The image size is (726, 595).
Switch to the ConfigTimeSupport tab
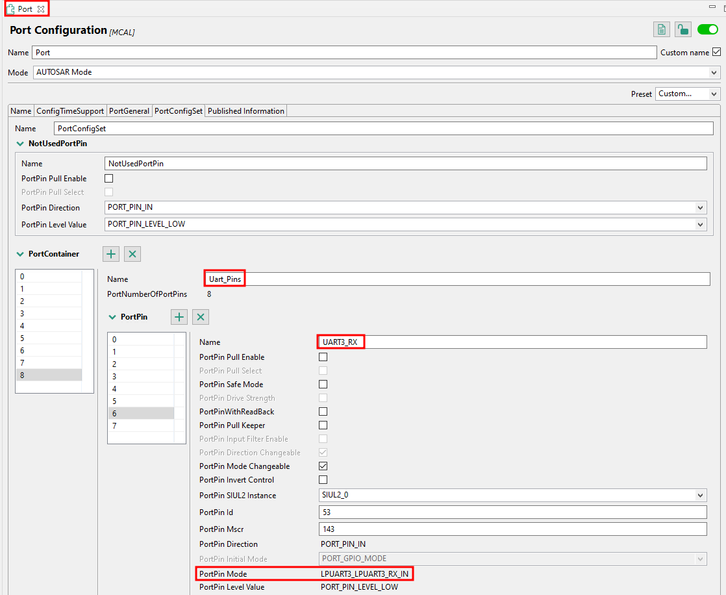point(70,111)
